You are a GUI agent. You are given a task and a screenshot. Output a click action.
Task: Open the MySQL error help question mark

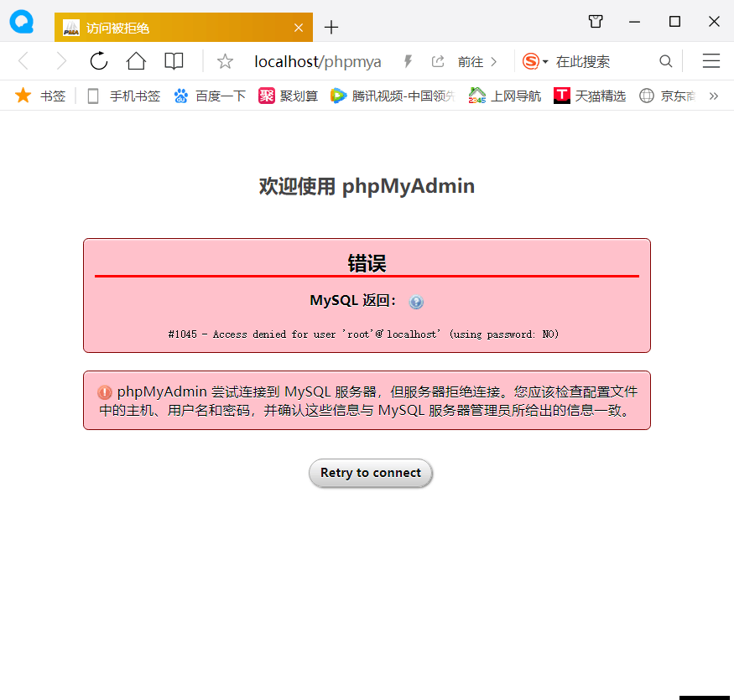(x=416, y=302)
